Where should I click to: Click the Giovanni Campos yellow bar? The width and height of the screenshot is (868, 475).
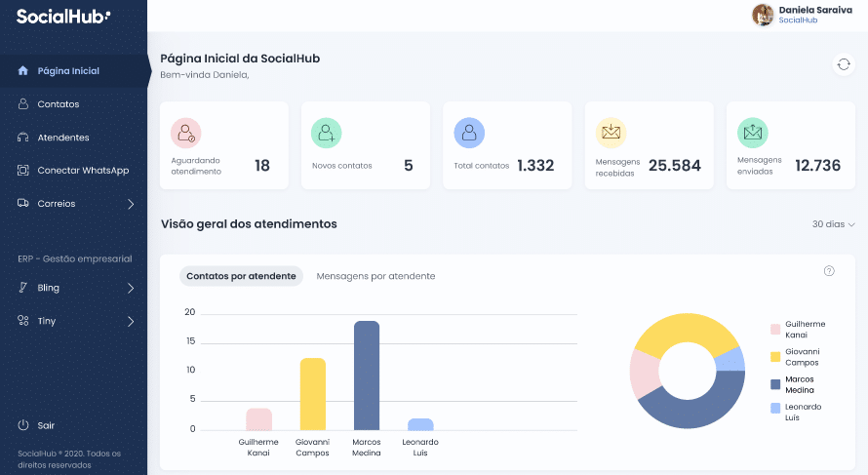click(312, 394)
